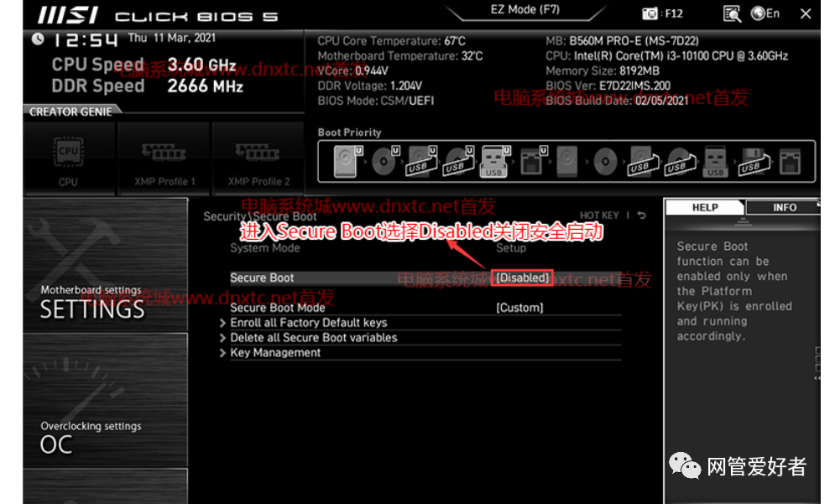Switch to the INFO tab
The image size is (835, 504).
coord(785,208)
